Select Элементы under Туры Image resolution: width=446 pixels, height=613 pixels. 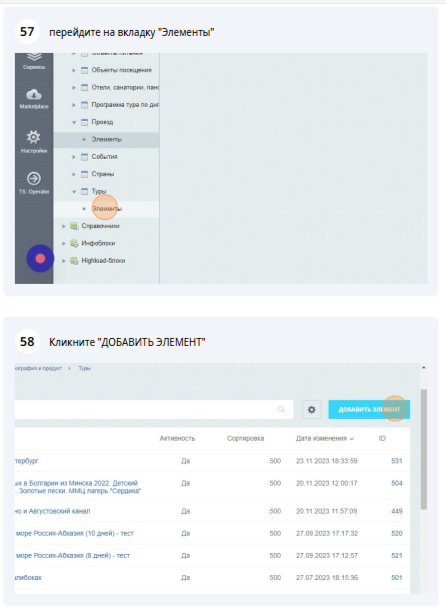tap(107, 209)
